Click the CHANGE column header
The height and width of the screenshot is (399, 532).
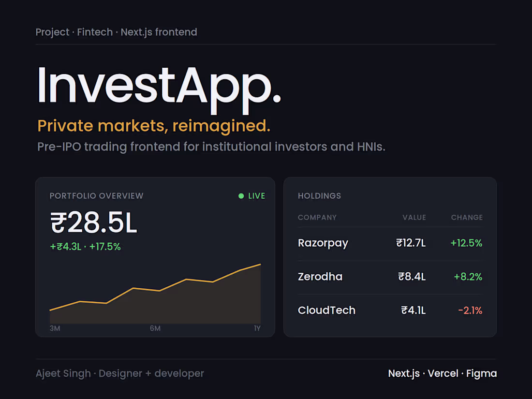pos(467,218)
